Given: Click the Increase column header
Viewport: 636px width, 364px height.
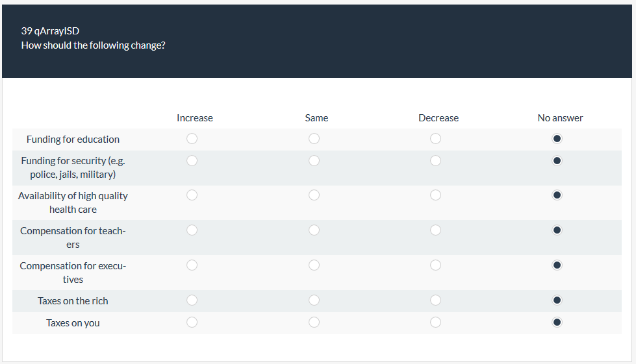Looking at the screenshot, I should (195, 118).
